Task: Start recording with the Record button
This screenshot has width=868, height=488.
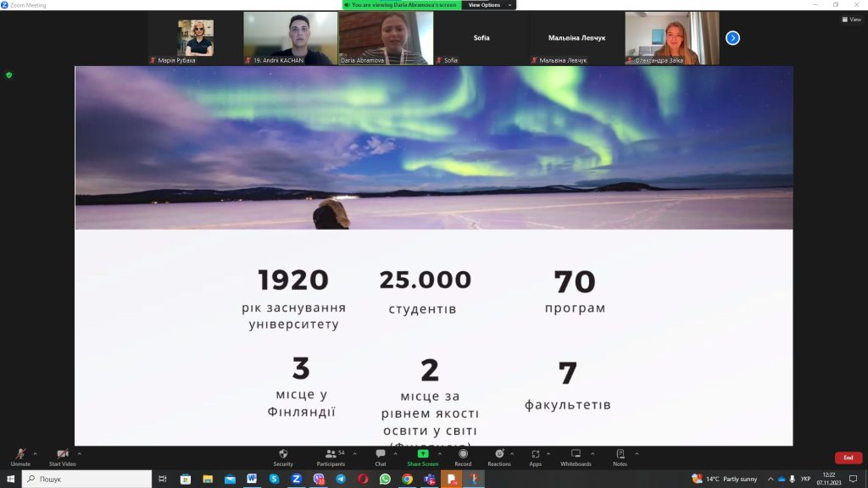Action: click(463, 456)
